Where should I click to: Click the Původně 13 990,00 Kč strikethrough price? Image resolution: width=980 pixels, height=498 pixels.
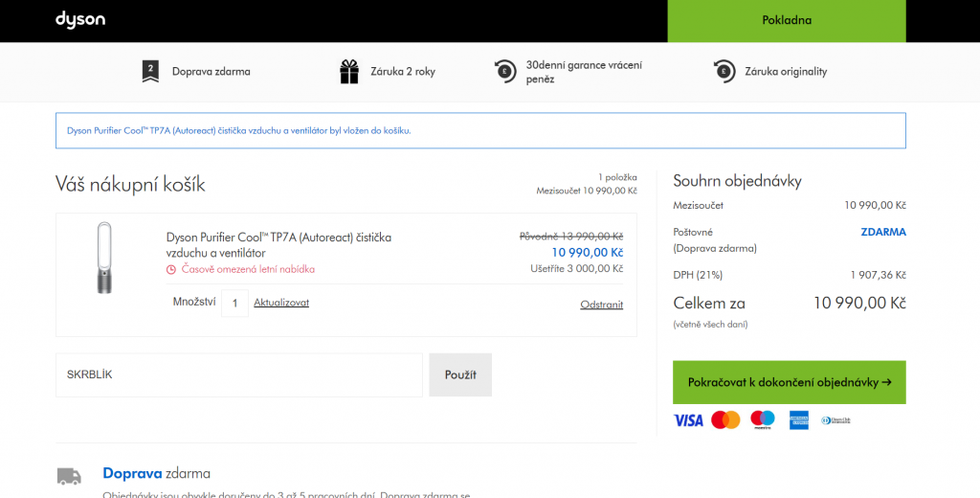tap(571, 237)
